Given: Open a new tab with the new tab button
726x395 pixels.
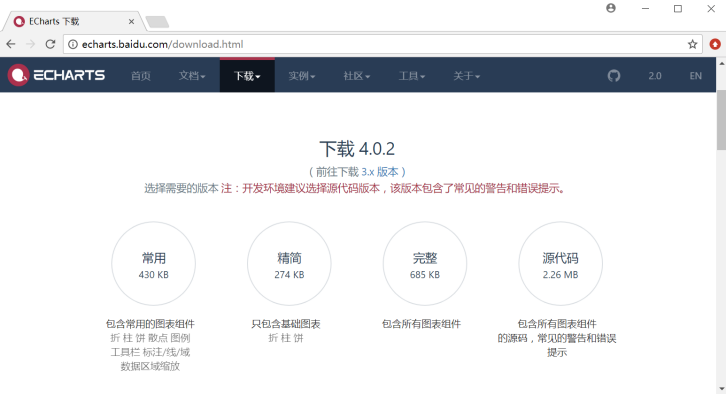Looking at the screenshot, I should (157, 22).
